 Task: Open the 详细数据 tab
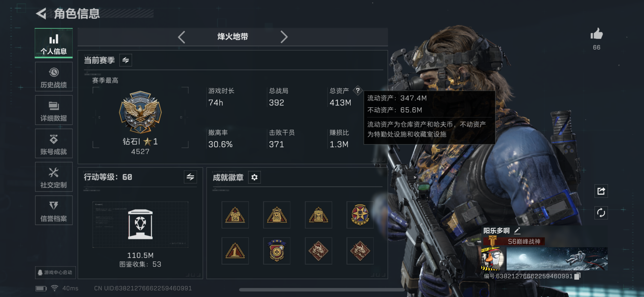[54, 110]
